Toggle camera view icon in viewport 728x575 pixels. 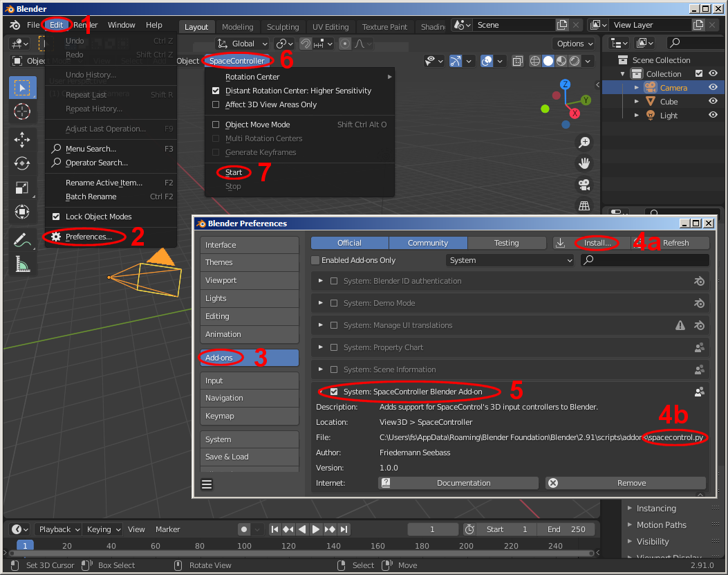[584, 185]
